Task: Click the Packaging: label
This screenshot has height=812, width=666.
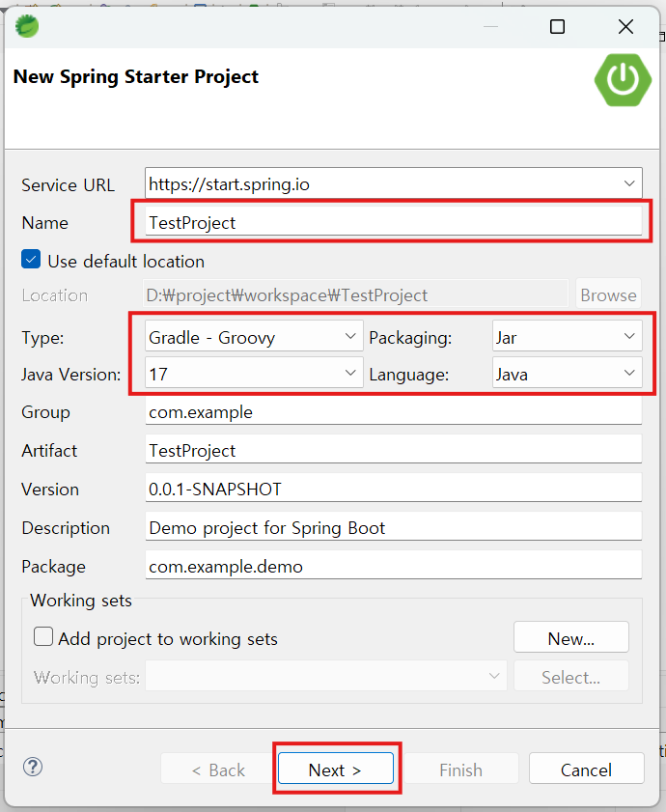Action: pyautogui.click(x=410, y=338)
